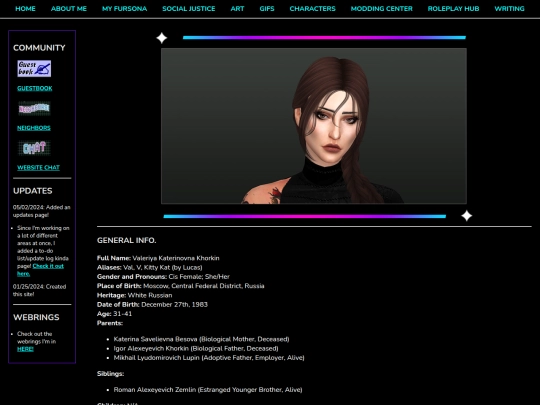The width and height of the screenshot is (540, 405).
Task: Open the ABOUT ME page
Action: [x=69, y=9]
